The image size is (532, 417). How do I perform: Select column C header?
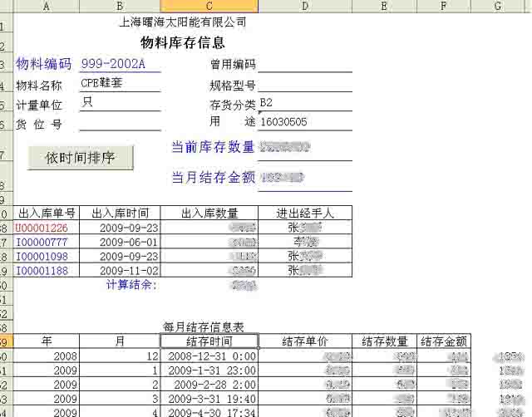(209, 7)
